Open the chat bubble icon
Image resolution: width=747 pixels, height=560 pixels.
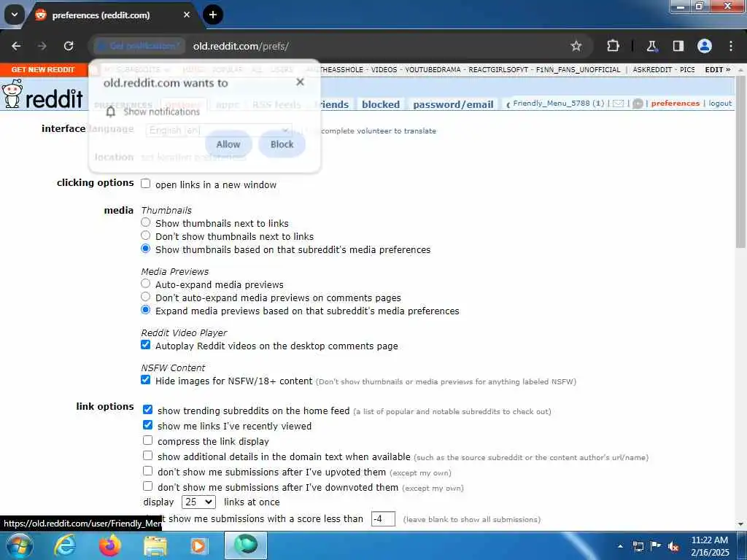638,104
